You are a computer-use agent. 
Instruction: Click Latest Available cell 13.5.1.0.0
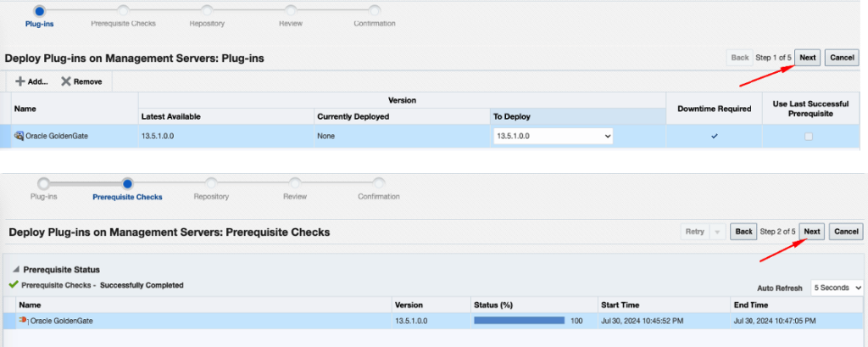click(x=157, y=136)
